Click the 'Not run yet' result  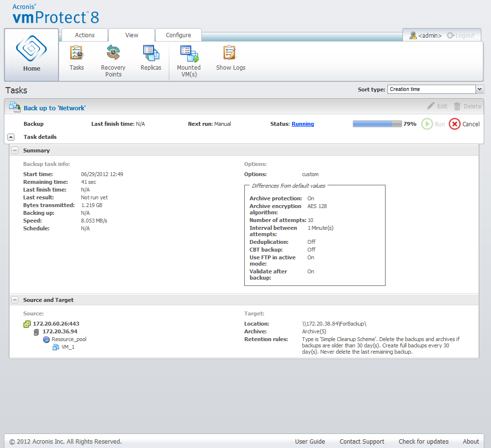click(x=94, y=197)
